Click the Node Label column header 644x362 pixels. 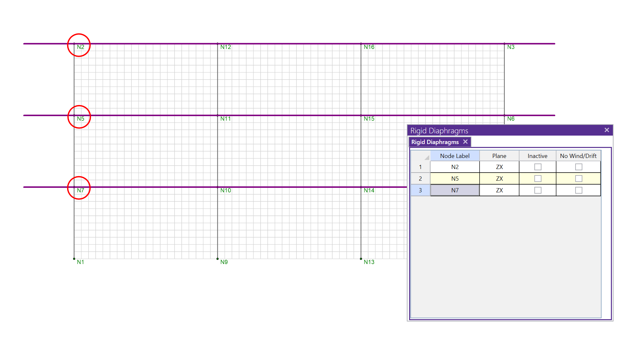tap(455, 156)
